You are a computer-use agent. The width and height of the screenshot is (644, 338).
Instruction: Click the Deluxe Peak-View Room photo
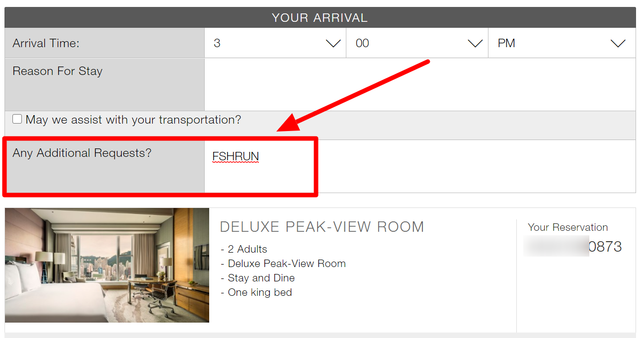(107, 265)
